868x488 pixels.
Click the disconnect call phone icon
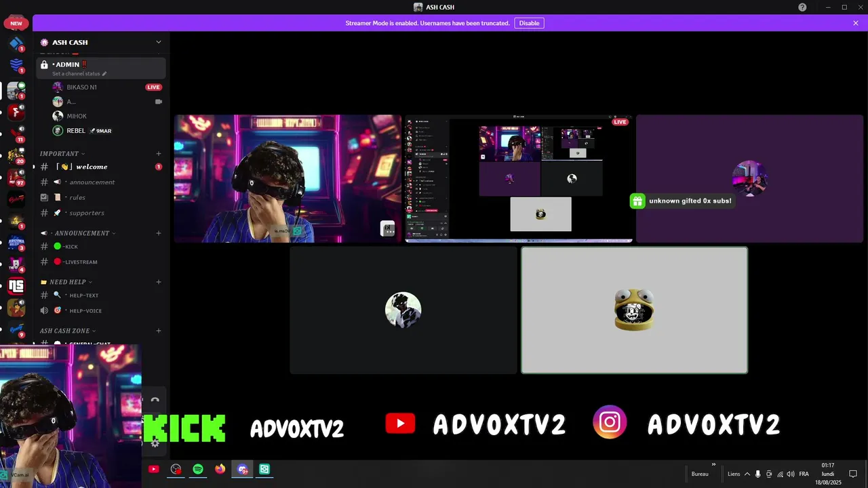coord(155,400)
